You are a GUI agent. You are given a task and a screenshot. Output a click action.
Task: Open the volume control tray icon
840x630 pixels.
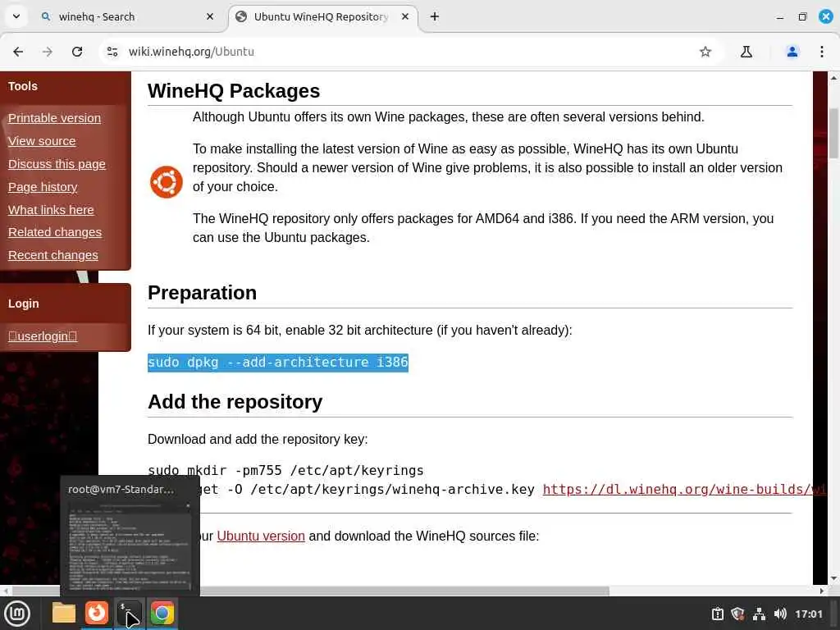click(x=780, y=614)
